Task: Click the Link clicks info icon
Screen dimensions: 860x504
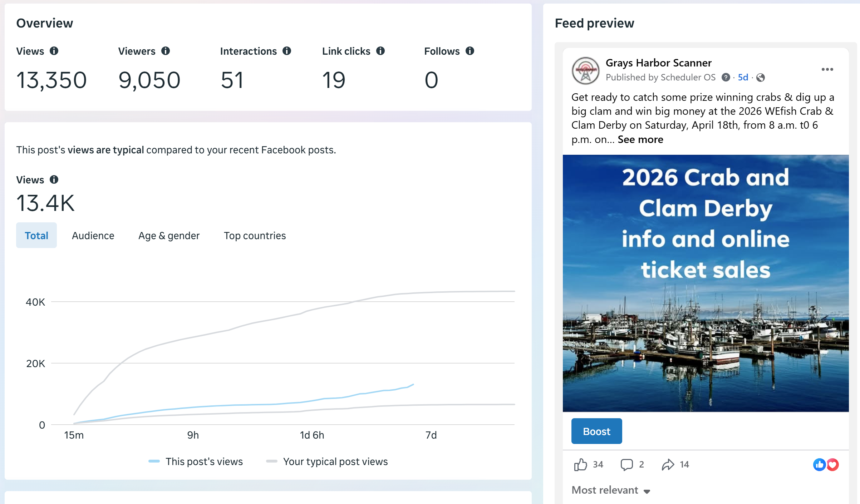Action: (x=380, y=51)
